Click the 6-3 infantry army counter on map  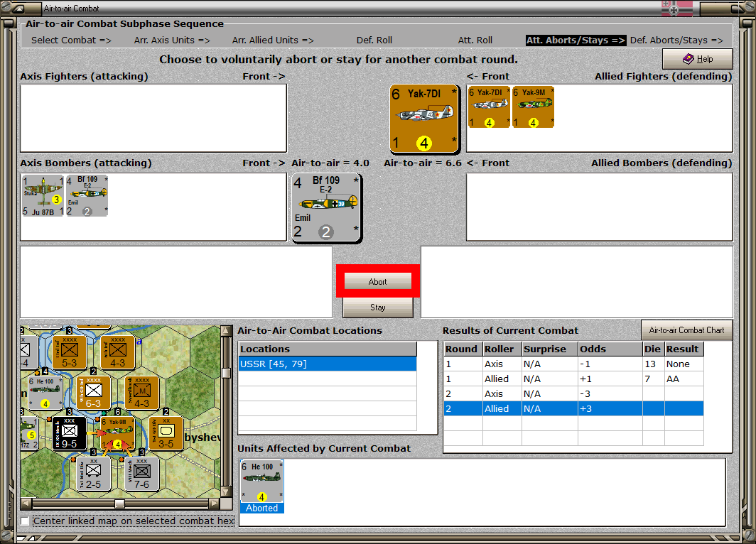pos(93,393)
